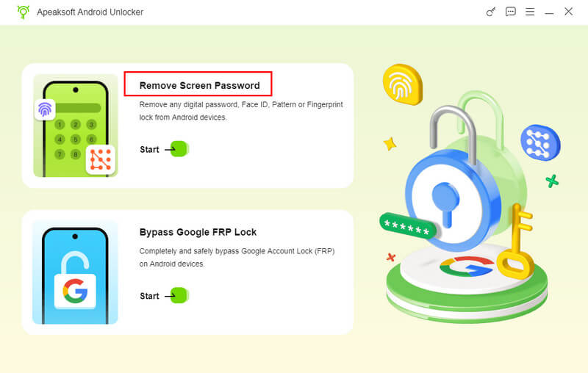Open the hamburger menu in title bar
The width and height of the screenshot is (588, 373).
tap(530, 12)
